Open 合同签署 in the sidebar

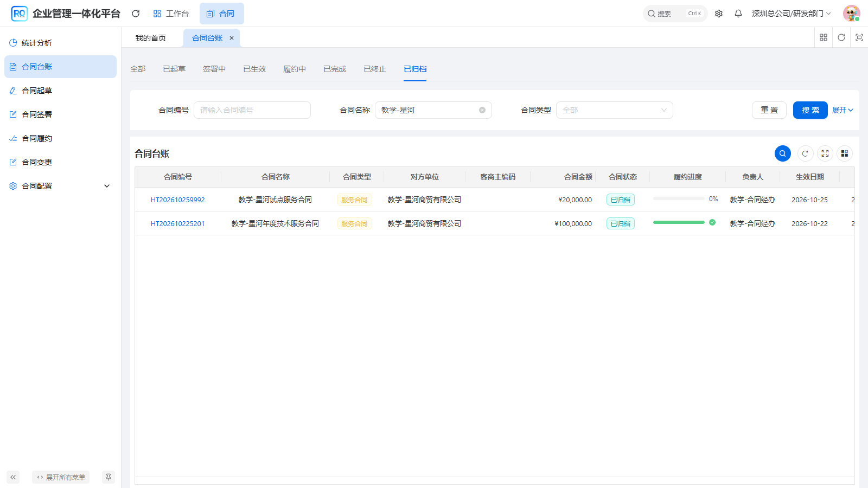(x=60, y=114)
